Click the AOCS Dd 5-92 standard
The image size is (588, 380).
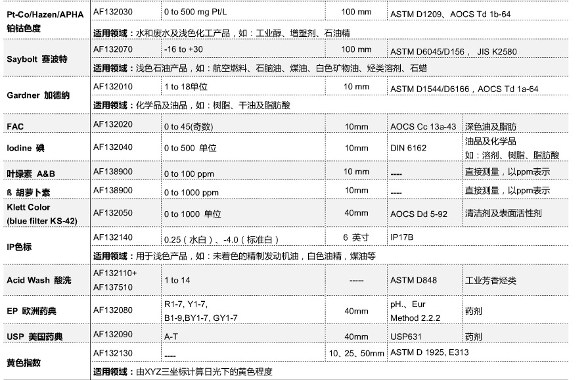tap(418, 214)
